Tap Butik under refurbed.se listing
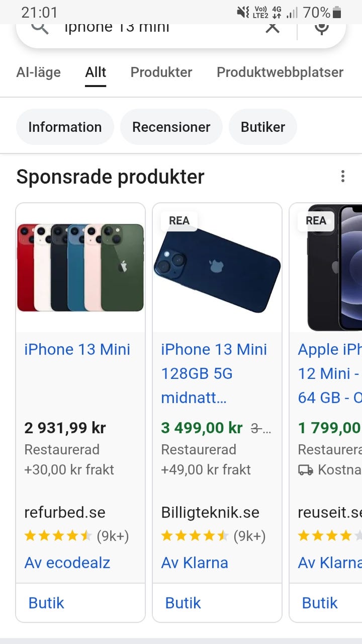 coord(46,603)
